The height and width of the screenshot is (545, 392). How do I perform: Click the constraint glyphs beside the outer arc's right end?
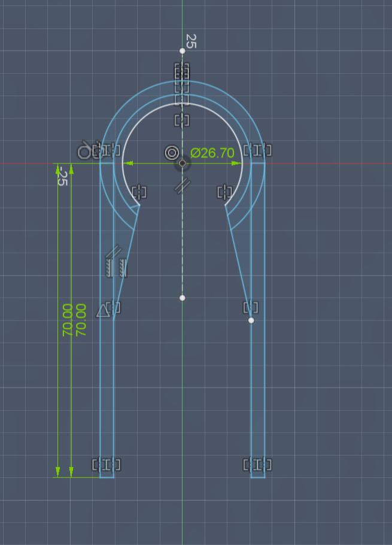click(x=257, y=150)
